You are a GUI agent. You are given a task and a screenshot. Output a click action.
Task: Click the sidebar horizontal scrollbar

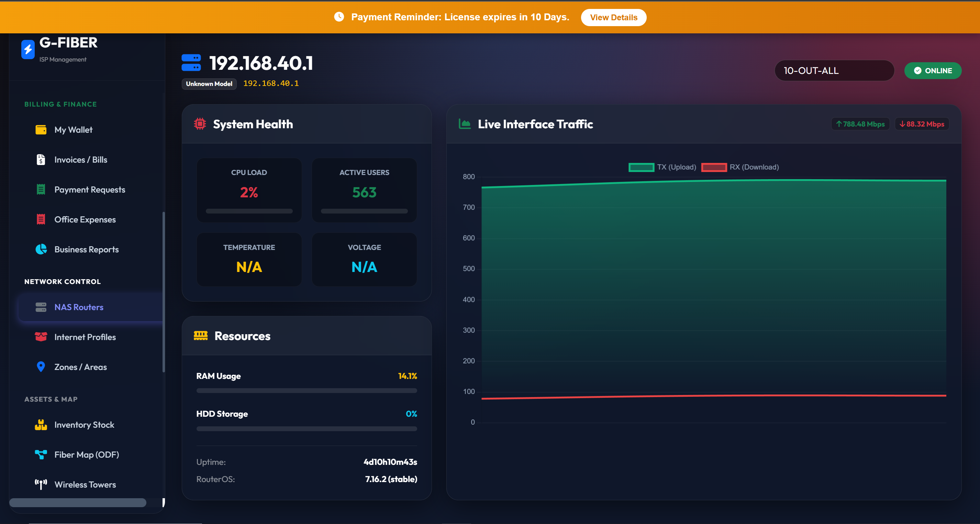tap(78, 503)
